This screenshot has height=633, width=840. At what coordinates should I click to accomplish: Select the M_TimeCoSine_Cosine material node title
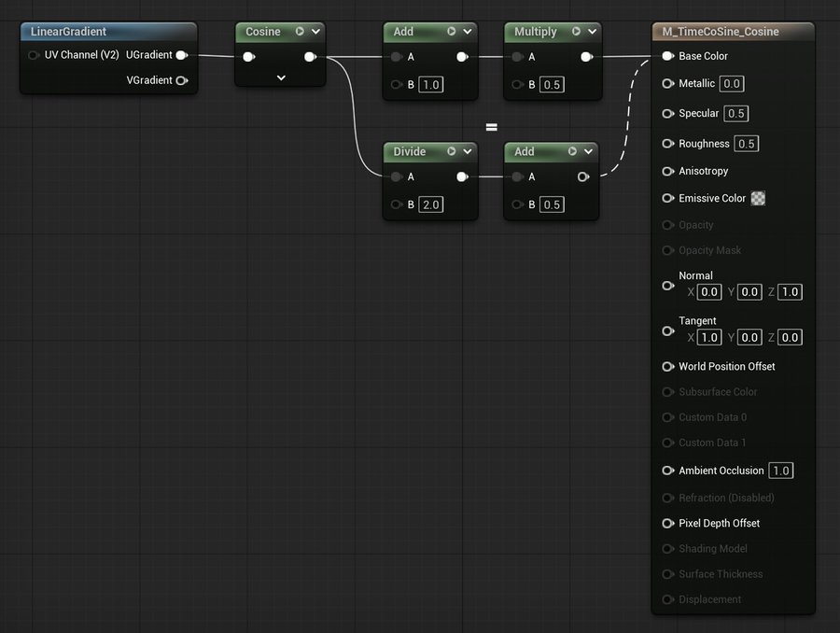click(721, 32)
